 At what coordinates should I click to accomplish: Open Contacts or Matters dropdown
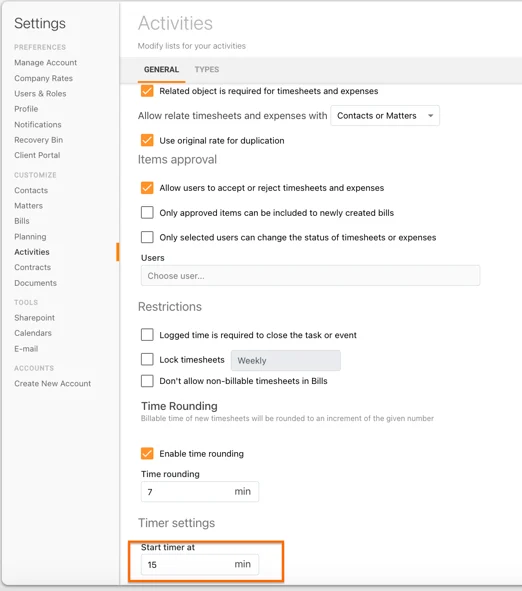[x=385, y=116]
